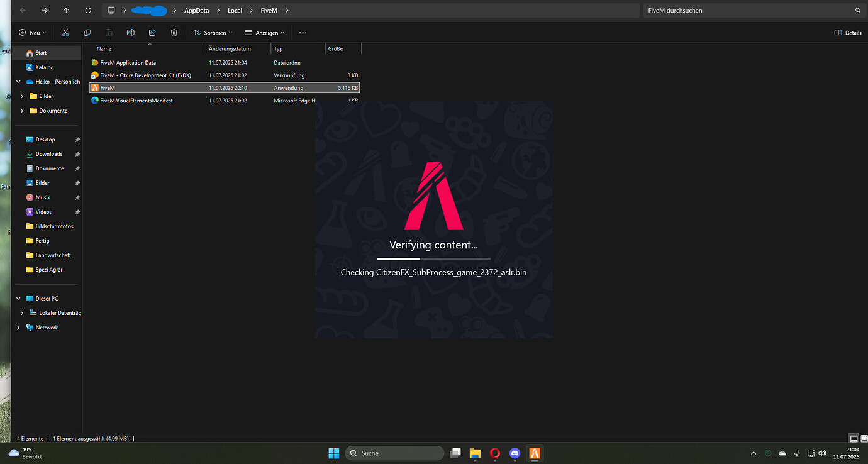This screenshot has width=868, height=464.
Task: Click the Share icon in toolbar
Action: click(152, 33)
